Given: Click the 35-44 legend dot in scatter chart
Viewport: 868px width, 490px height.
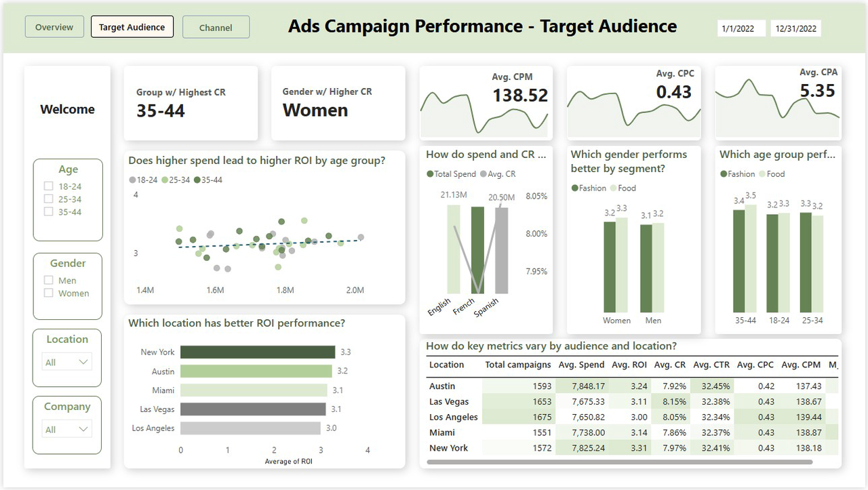Looking at the screenshot, I should pos(197,180).
